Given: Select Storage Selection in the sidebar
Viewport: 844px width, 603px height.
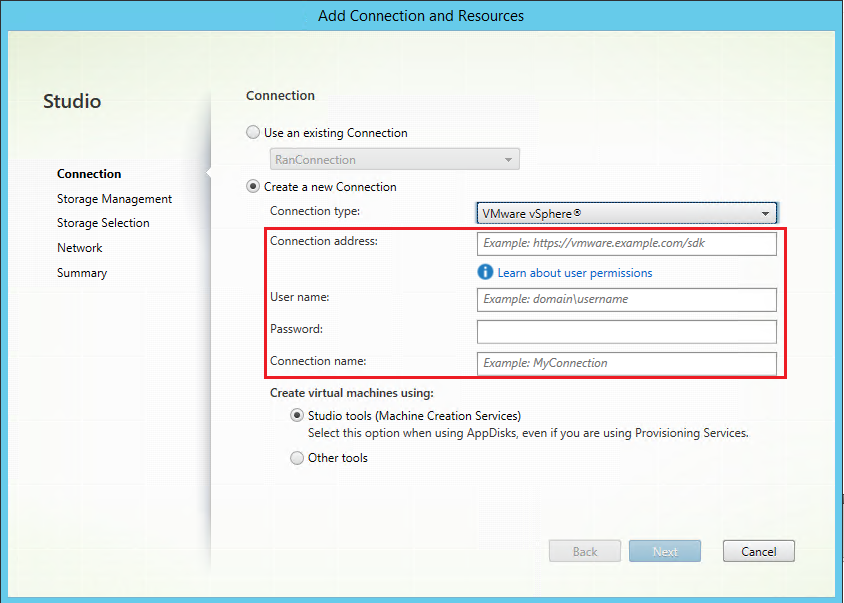Looking at the screenshot, I should (103, 222).
